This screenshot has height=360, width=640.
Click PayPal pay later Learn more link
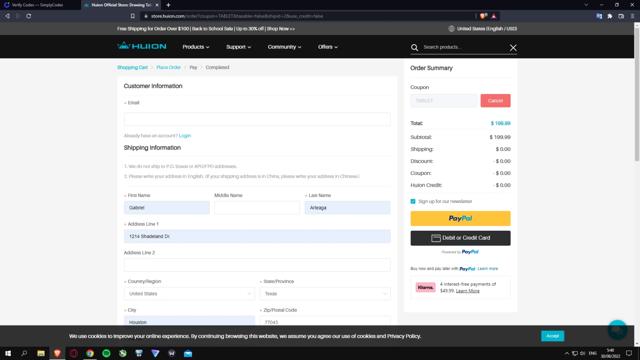pyautogui.click(x=488, y=269)
